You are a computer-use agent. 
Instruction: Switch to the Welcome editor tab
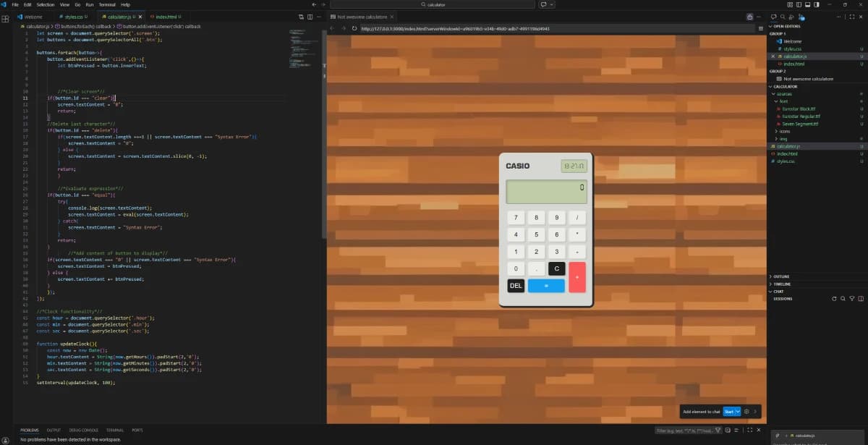pos(33,16)
